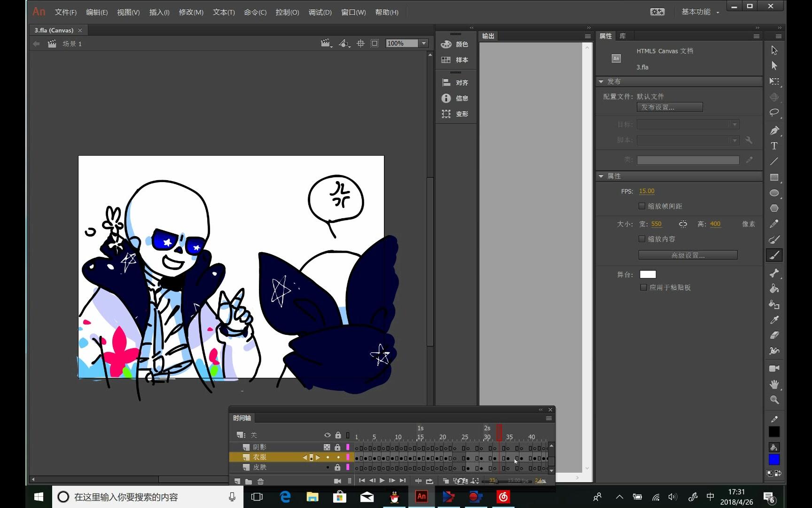812x508 pixels.
Task: Click the 高级设置... button
Action: pos(688,255)
